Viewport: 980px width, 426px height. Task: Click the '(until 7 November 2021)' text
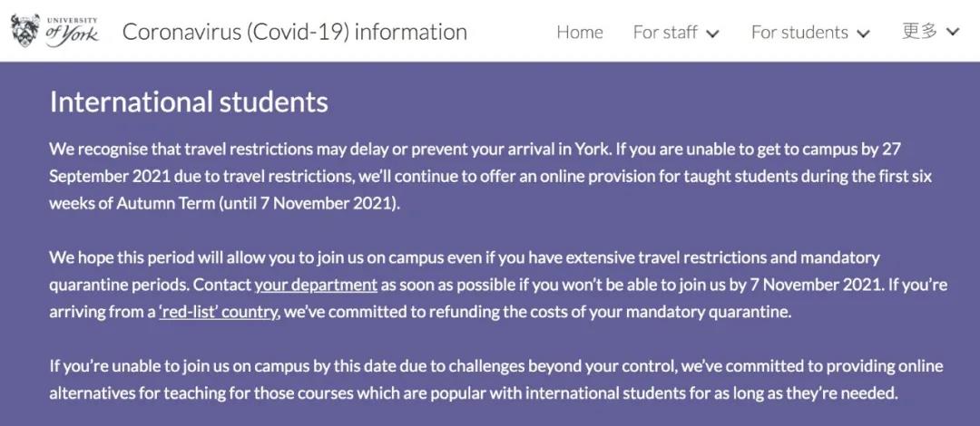coord(309,204)
